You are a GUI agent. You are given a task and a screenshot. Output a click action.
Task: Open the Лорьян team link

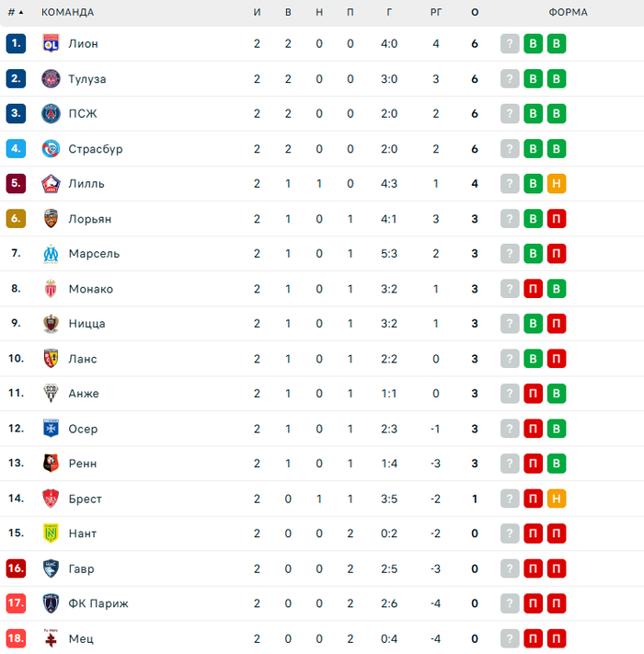coord(88,218)
